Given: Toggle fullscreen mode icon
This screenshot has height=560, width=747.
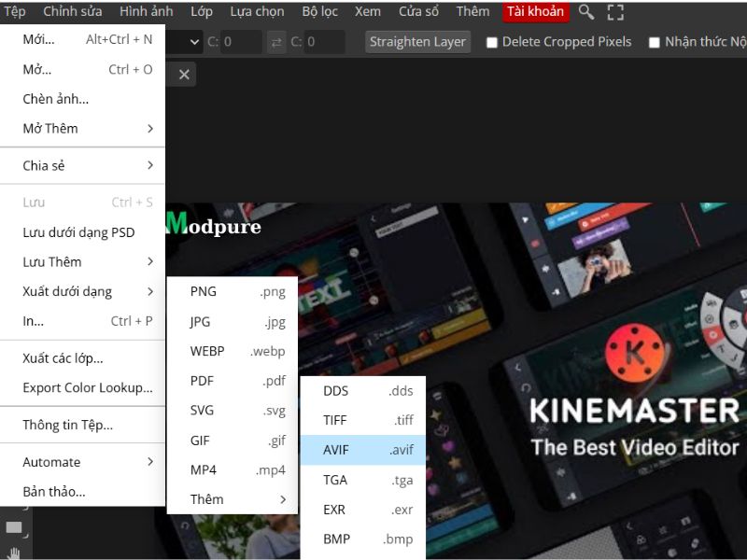Looking at the screenshot, I should pos(615,12).
